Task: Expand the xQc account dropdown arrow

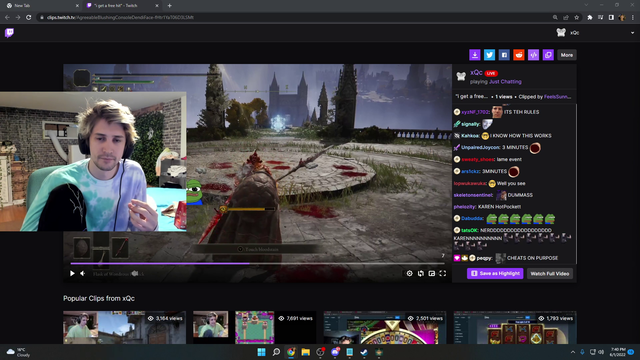Action: (632, 33)
